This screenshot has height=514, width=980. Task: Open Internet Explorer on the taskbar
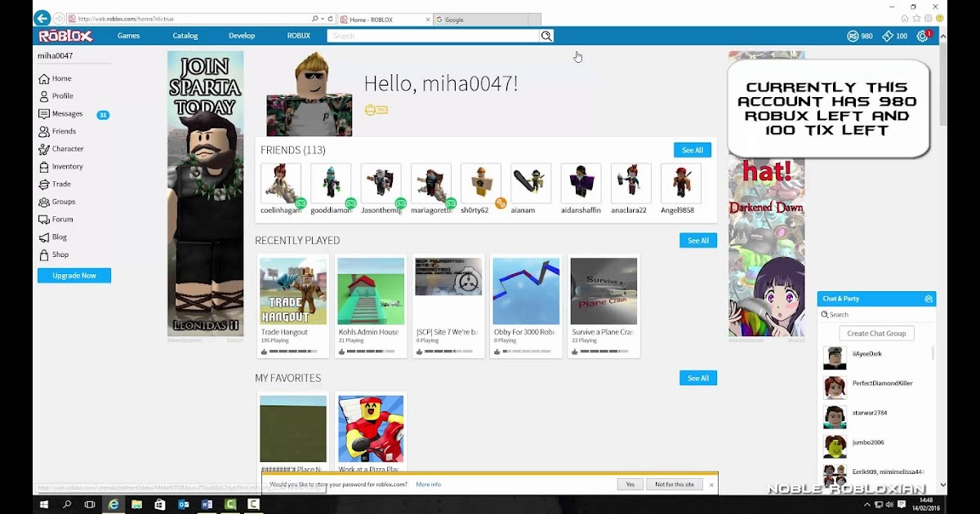pyautogui.click(x=114, y=505)
